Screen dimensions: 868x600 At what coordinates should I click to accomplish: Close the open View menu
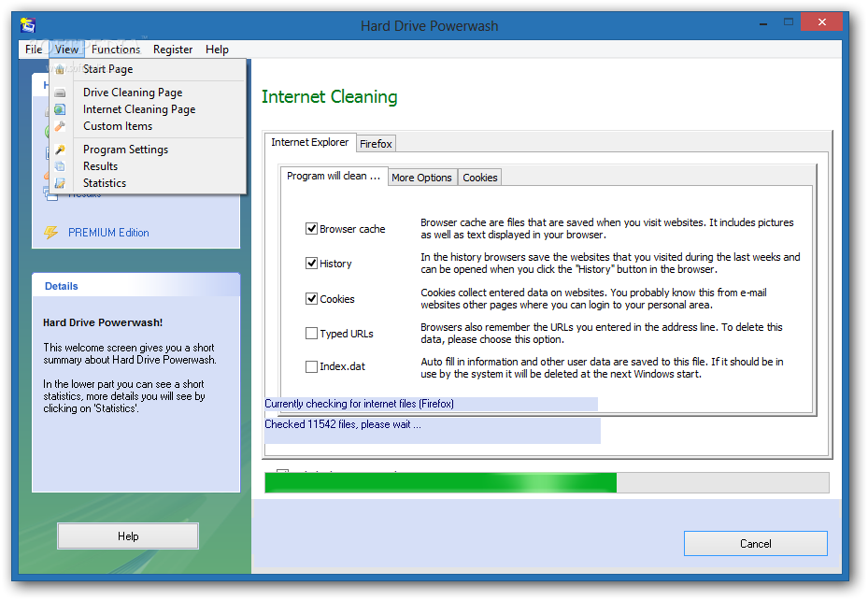pyautogui.click(x=66, y=50)
